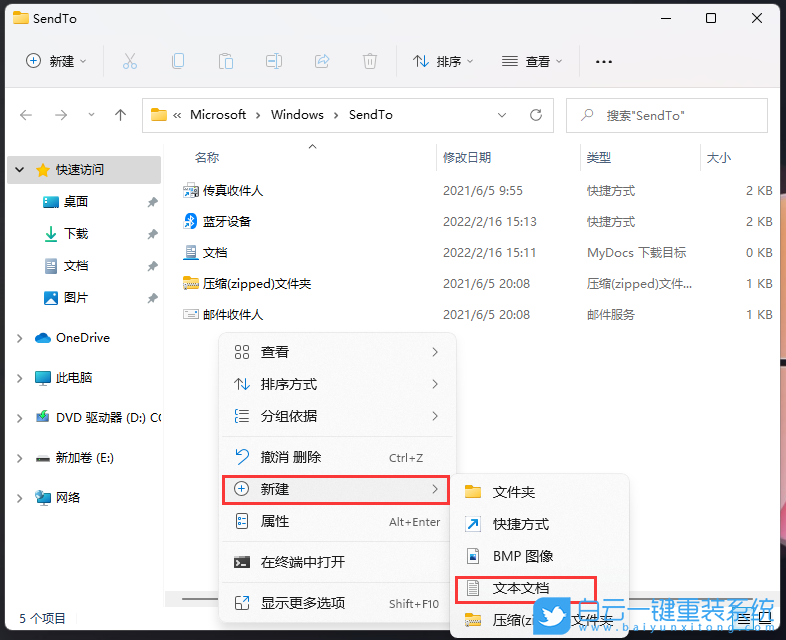
Task: Select 撤消 删除 in context menu
Action: 337,457
